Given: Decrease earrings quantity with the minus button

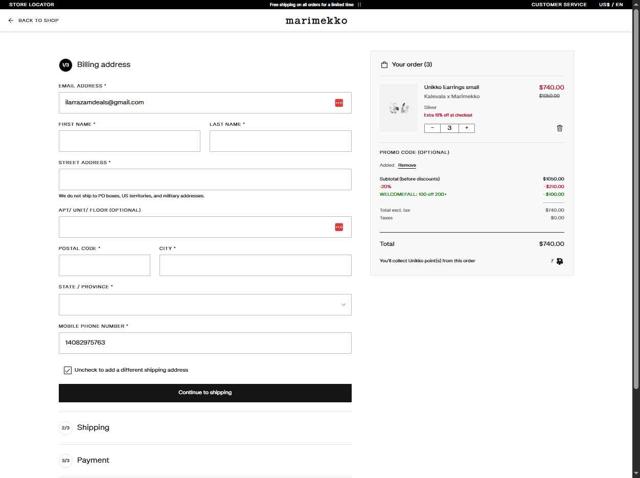Looking at the screenshot, I should click(x=432, y=128).
